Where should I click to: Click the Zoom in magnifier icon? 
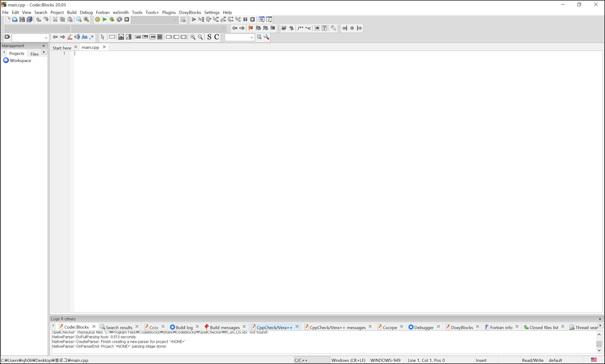(x=193, y=37)
